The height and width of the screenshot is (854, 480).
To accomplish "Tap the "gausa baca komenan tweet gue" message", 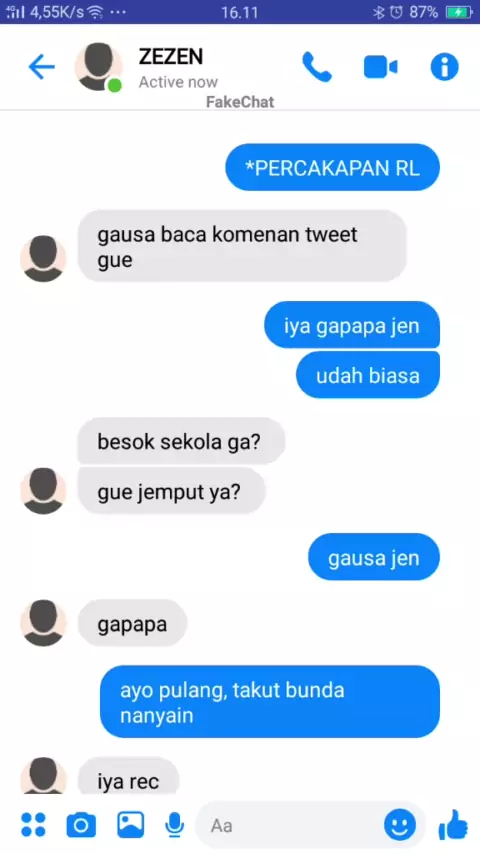I will point(242,246).
